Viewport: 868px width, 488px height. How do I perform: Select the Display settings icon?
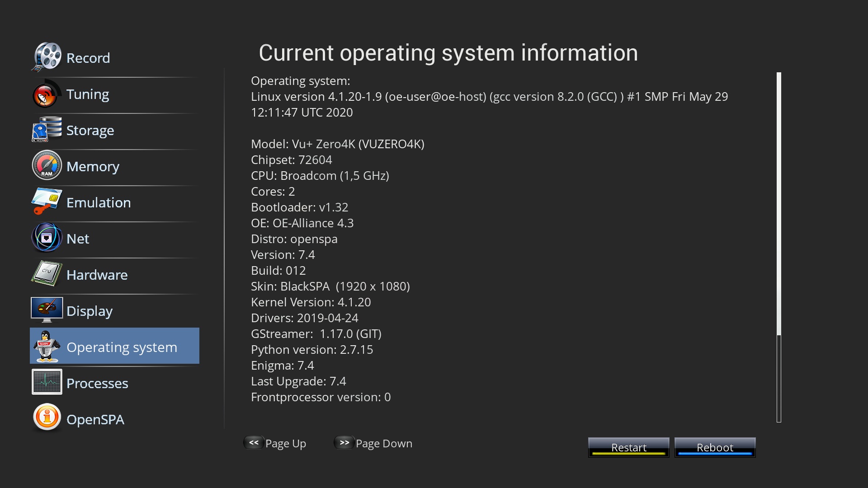point(47,310)
